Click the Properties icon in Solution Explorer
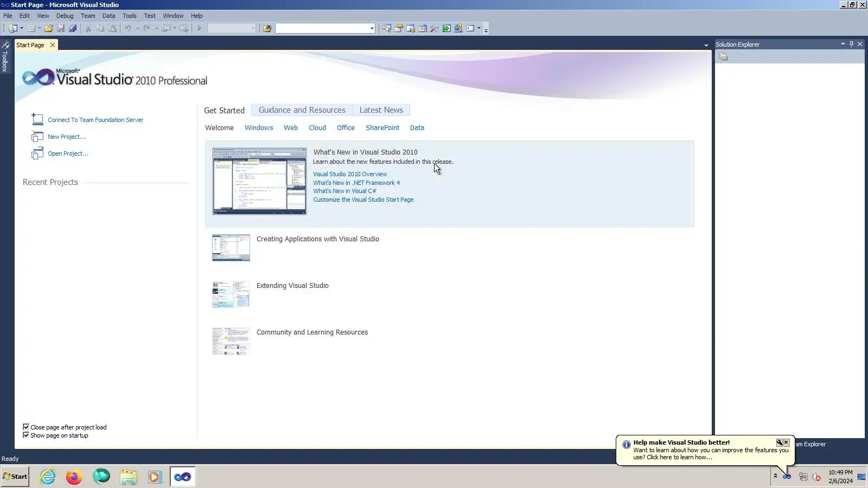868x488 pixels. tap(723, 57)
